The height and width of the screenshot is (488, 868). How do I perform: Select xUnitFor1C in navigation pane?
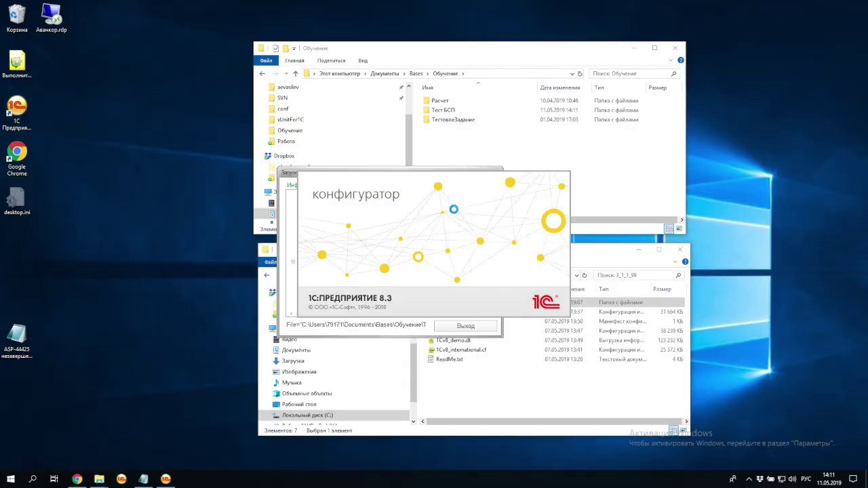point(290,119)
